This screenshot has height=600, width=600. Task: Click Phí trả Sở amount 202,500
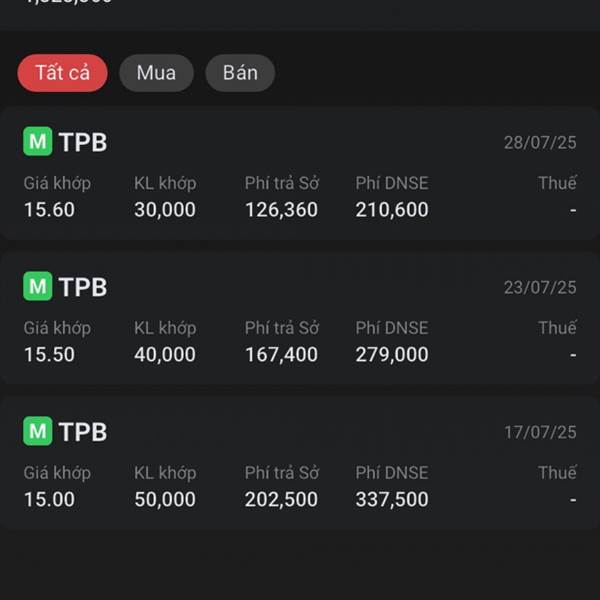[x=281, y=499]
